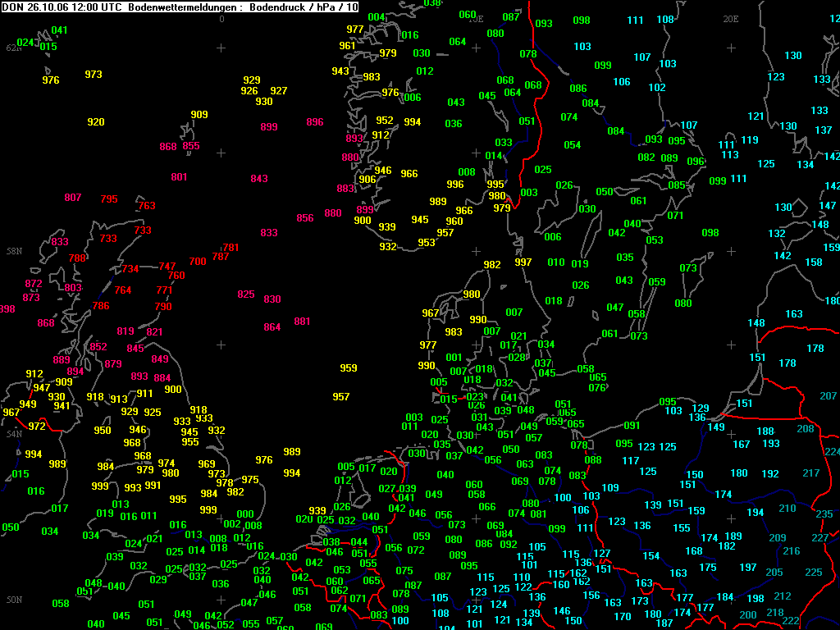
Task: Click the 50N latitude label
Action: pyautogui.click(x=15, y=600)
